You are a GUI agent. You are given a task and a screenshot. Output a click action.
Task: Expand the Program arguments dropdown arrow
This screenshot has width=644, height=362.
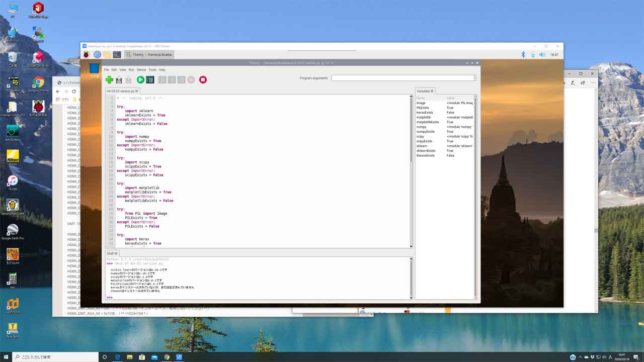(x=475, y=78)
